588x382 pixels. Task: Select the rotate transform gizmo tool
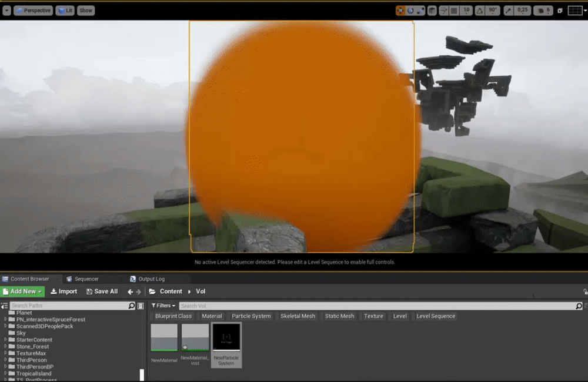pos(410,11)
